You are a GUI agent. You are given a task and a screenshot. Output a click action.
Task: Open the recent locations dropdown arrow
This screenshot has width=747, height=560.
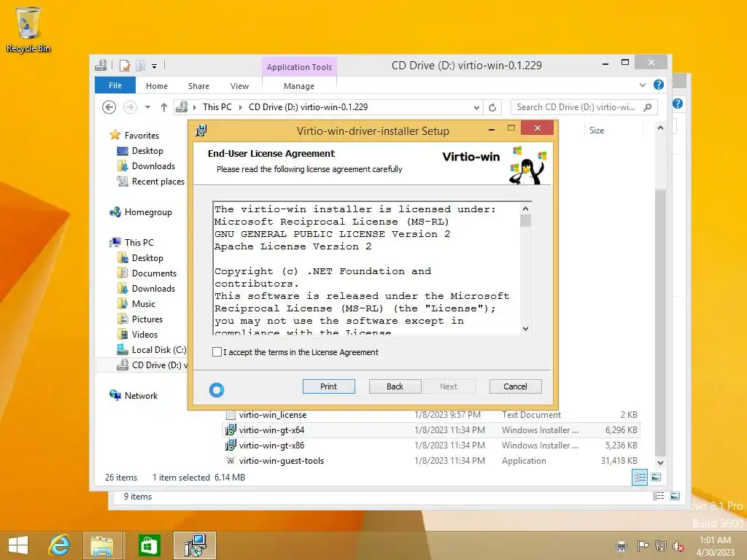tap(147, 107)
